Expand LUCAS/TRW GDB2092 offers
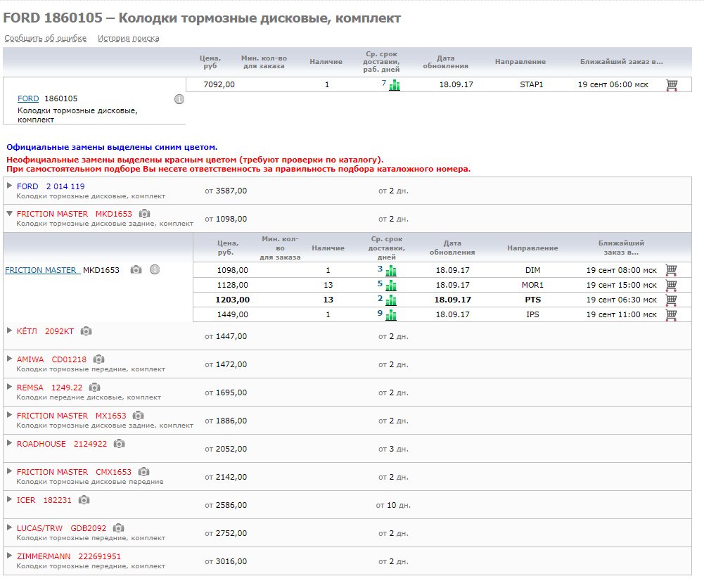 [x=9, y=528]
